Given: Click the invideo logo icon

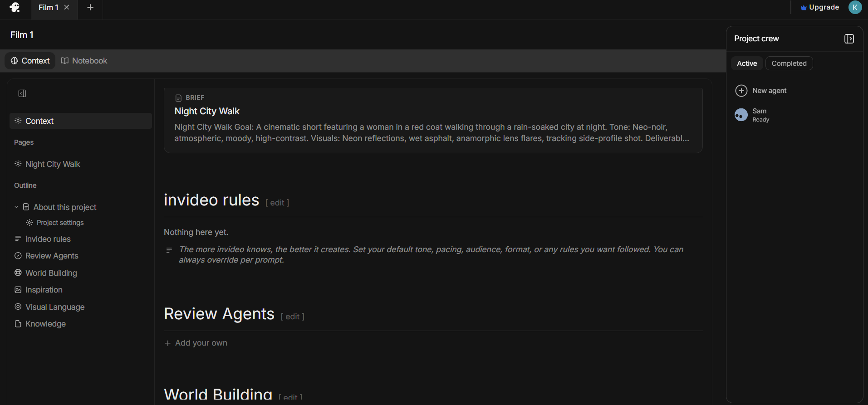Looking at the screenshot, I should click(x=15, y=7).
